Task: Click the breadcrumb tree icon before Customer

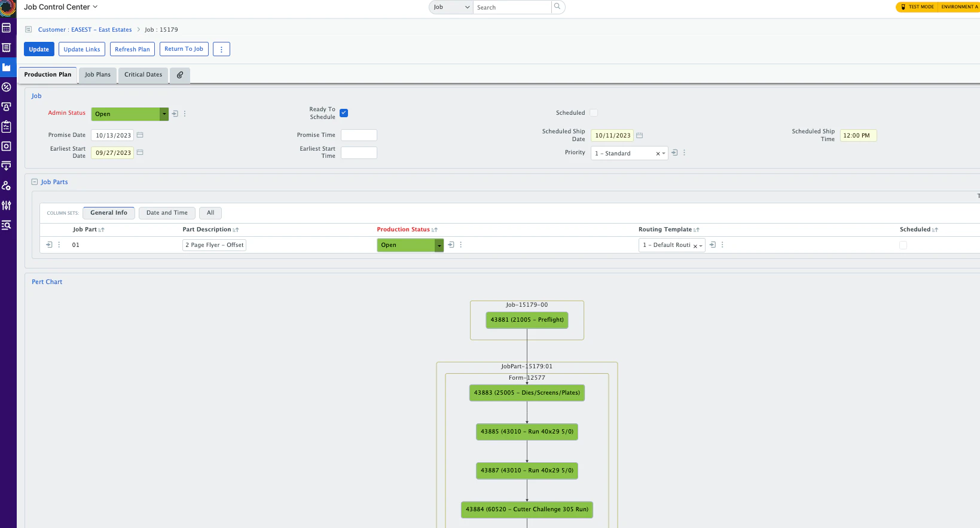Action: tap(28, 29)
